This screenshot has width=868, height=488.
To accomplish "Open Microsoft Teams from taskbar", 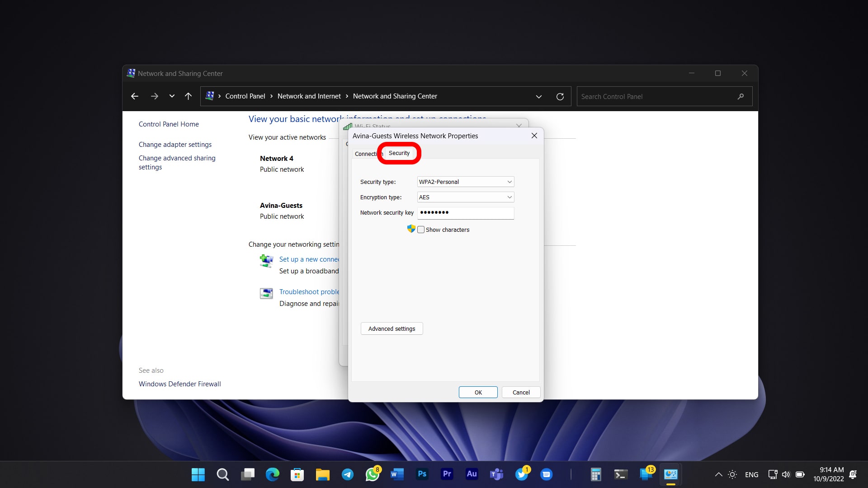I will [x=496, y=474].
